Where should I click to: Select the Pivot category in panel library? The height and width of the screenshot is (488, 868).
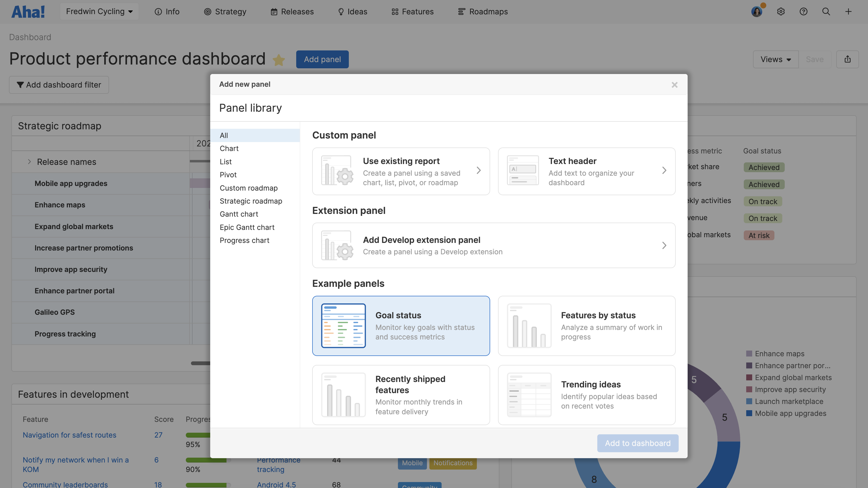coord(228,174)
